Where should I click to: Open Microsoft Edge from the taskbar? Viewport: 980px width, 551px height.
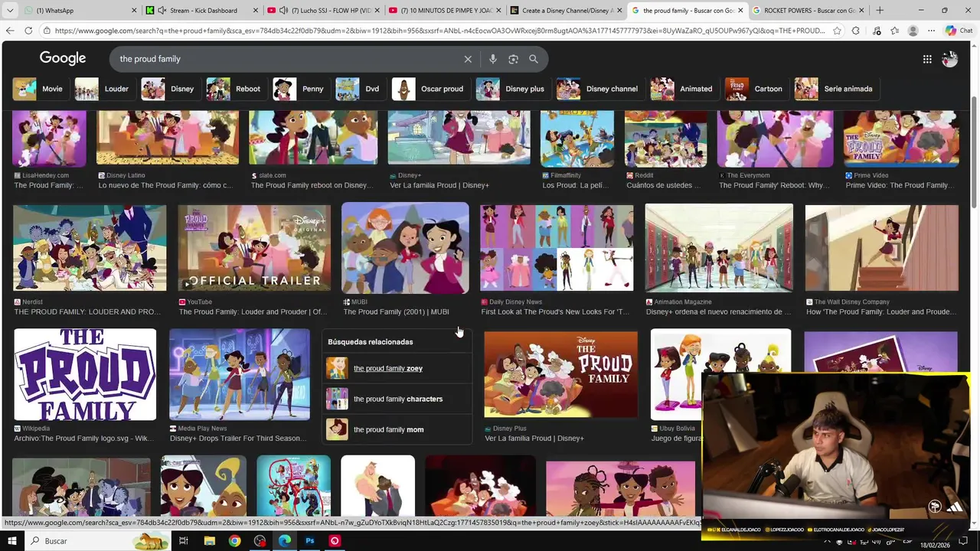[285, 541]
